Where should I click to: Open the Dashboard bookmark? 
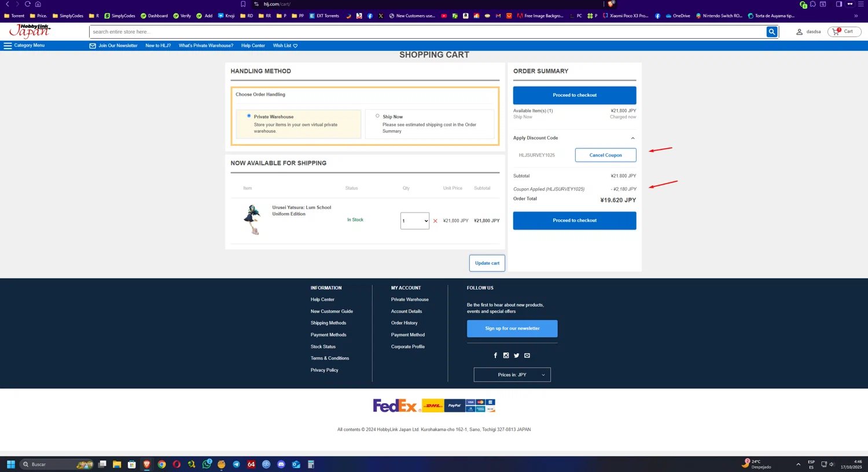coord(154,16)
